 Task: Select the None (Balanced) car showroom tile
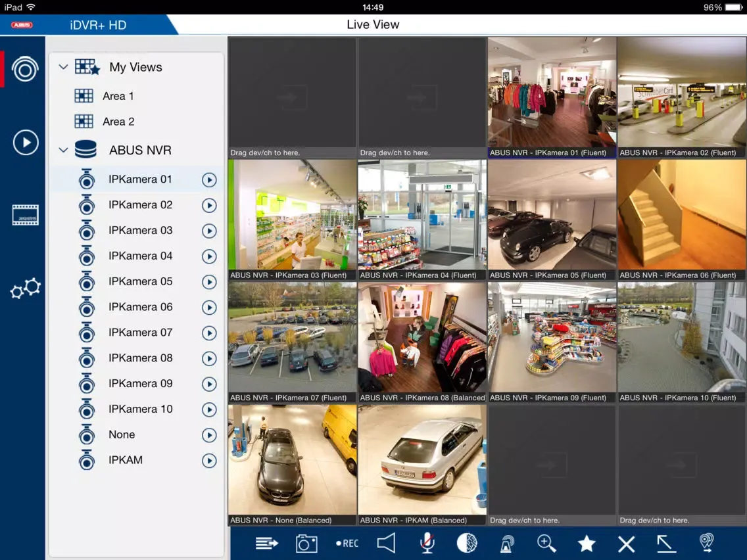292,465
